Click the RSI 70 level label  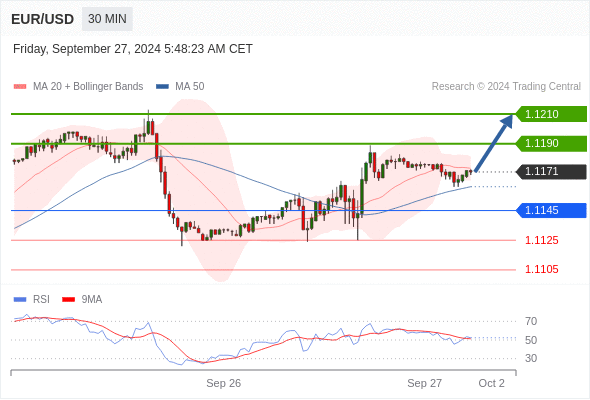(x=531, y=321)
